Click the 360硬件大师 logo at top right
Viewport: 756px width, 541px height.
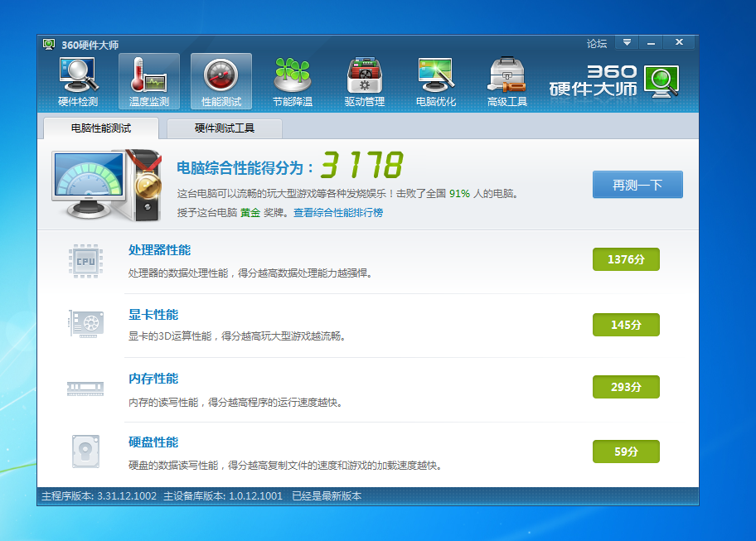[614, 81]
